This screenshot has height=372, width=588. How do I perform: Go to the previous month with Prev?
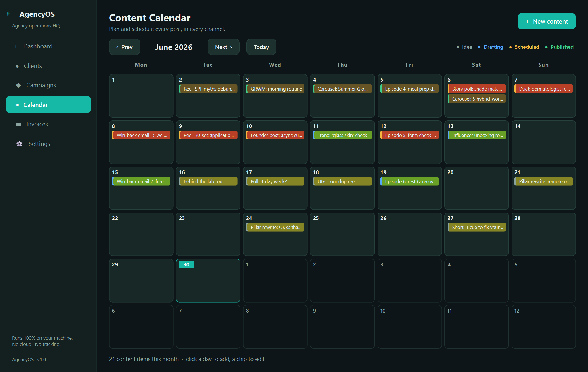pos(125,47)
